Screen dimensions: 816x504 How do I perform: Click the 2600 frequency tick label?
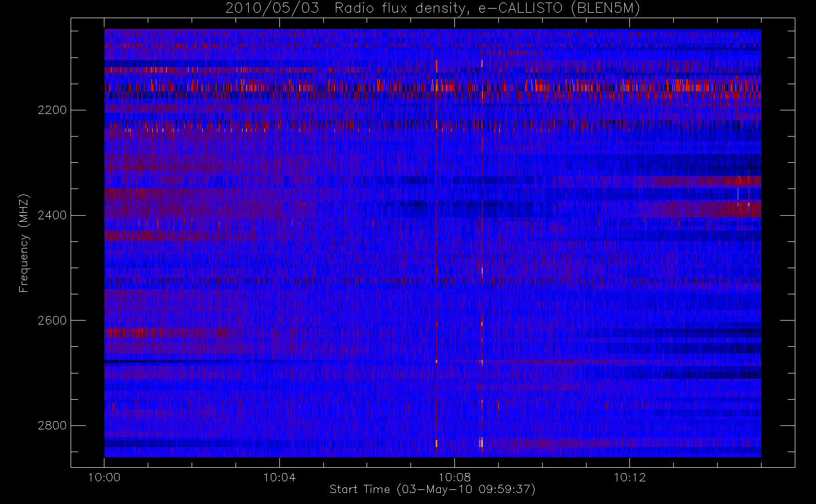coord(52,321)
